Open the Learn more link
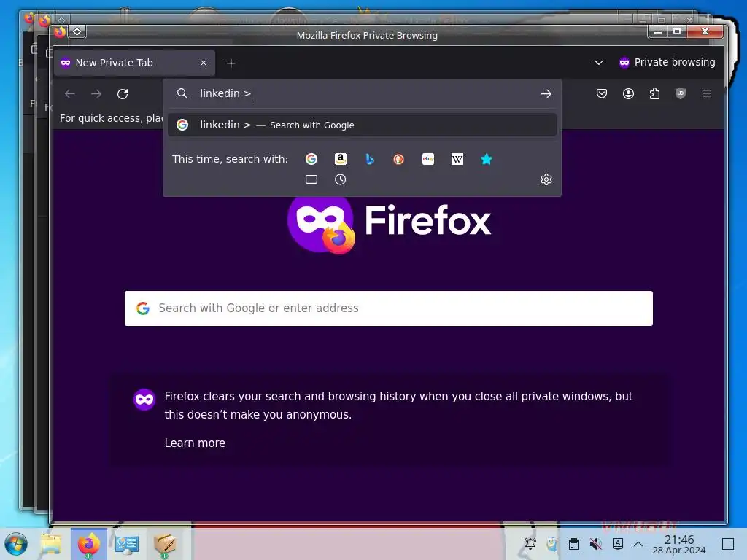747x560 pixels. click(195, 443)
